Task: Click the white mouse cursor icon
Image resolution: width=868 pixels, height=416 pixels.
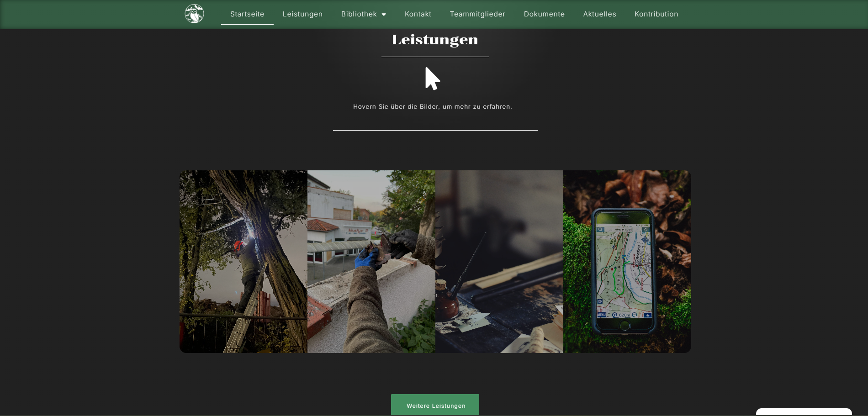Action: click(x=432, y=79)
